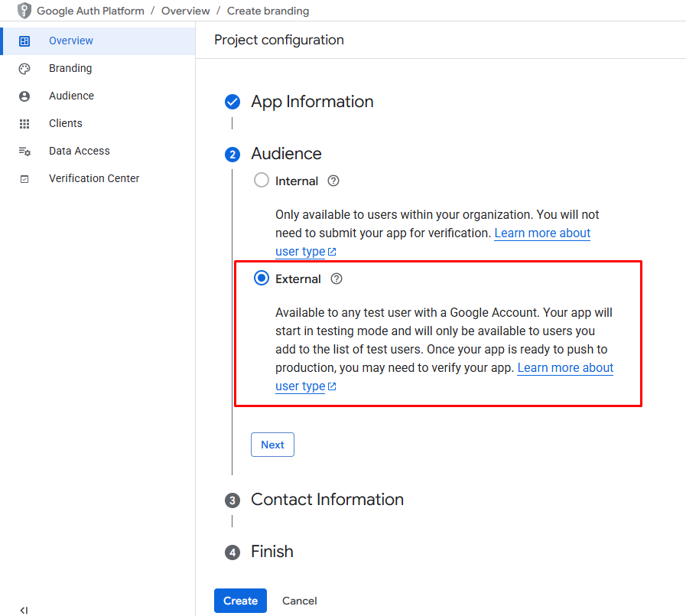Click the Google Auth Platform shield icon
Image resolution: width=686 pixels, height=616 pixels.
(24, 11)
